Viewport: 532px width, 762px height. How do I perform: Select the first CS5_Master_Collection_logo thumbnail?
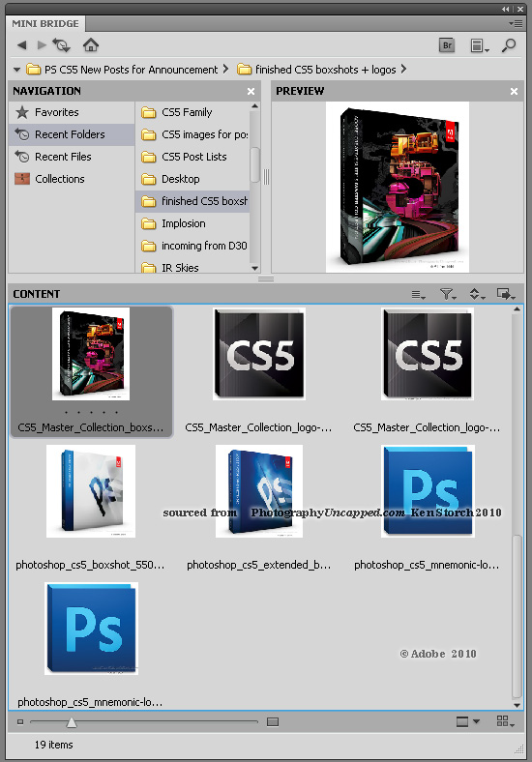259,354
